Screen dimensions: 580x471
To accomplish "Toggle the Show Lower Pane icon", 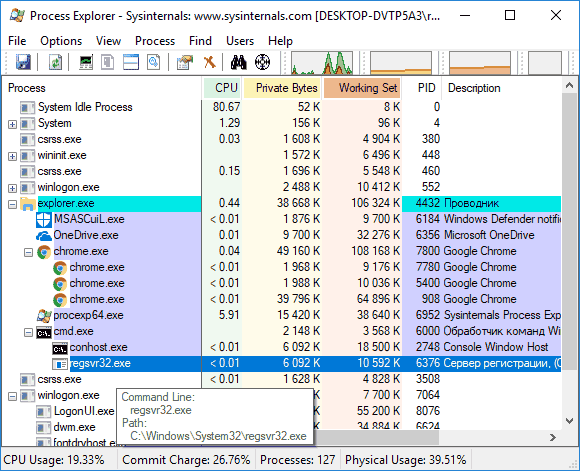I will (x=131, y=62).
